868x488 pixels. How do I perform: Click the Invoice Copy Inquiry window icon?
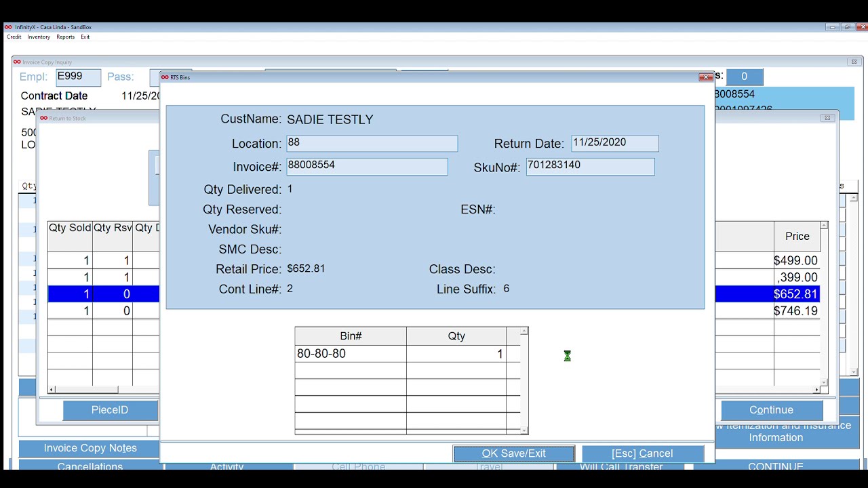coord(17,62)
